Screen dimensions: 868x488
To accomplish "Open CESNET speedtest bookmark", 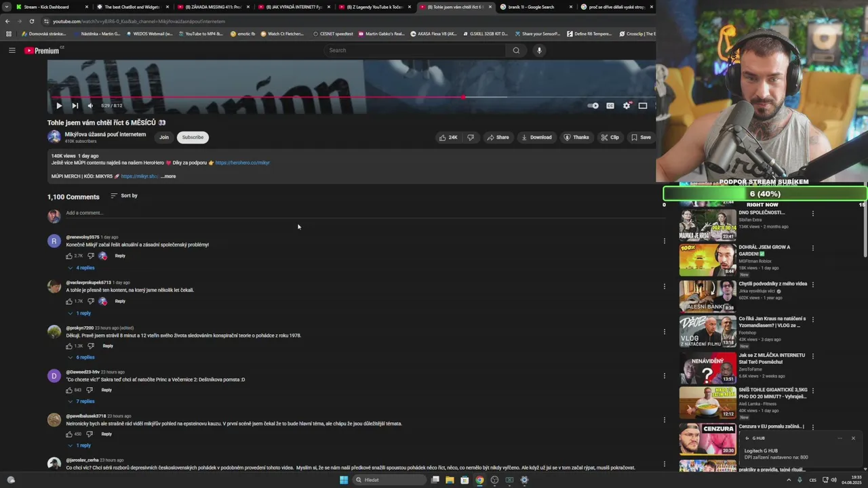I will (333, 34).
